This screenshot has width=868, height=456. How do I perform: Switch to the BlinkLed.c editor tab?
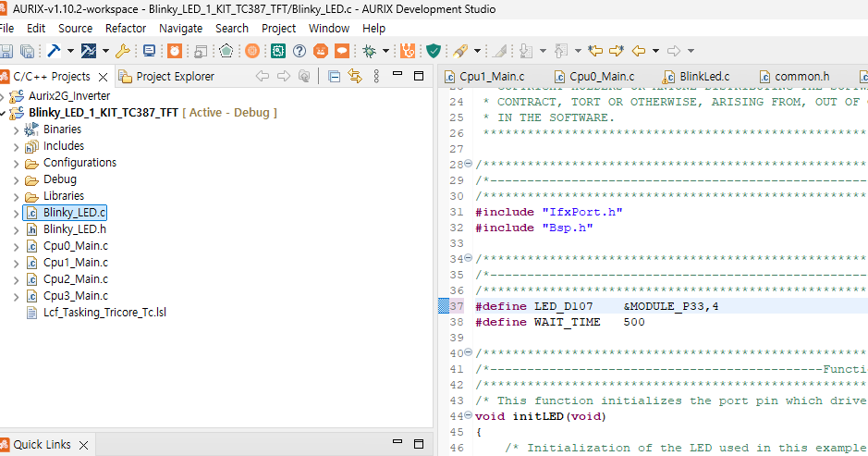pos(696,77)
